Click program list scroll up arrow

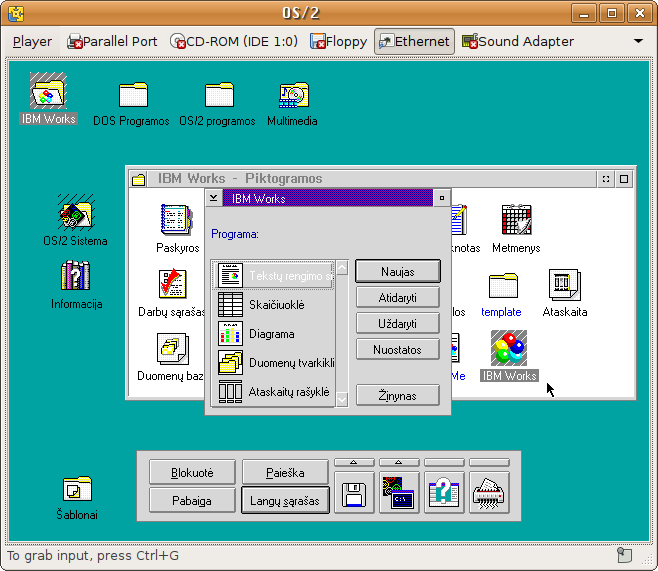pos(342,268)
